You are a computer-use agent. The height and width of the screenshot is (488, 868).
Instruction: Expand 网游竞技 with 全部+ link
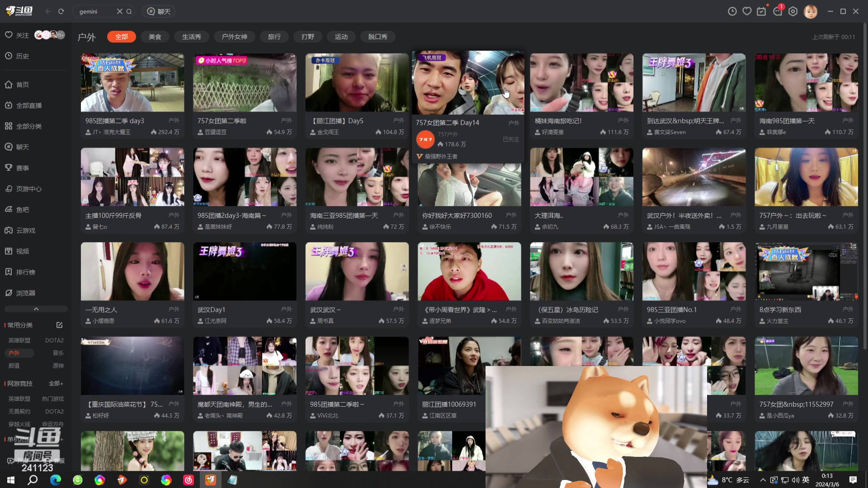(56, 383)
